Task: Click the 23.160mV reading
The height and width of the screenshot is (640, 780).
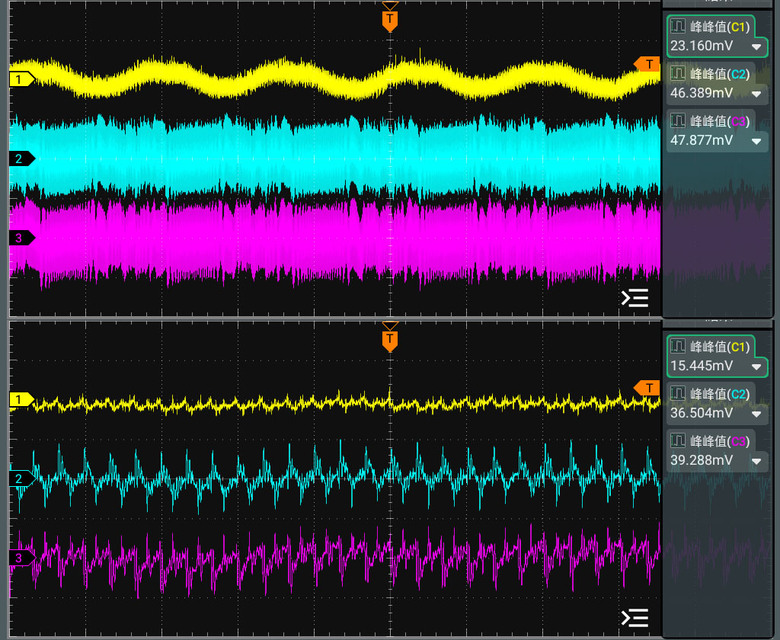Action: pos(701,46)
